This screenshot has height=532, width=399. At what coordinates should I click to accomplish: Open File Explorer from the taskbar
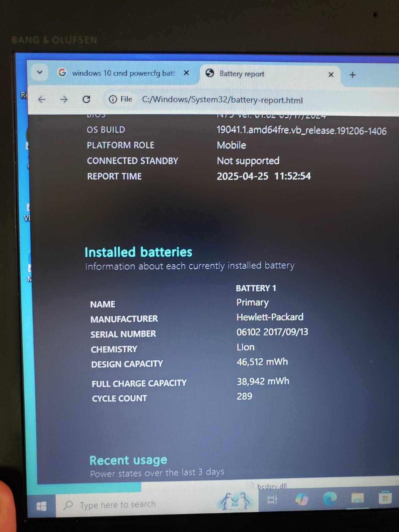pos(357,498)
